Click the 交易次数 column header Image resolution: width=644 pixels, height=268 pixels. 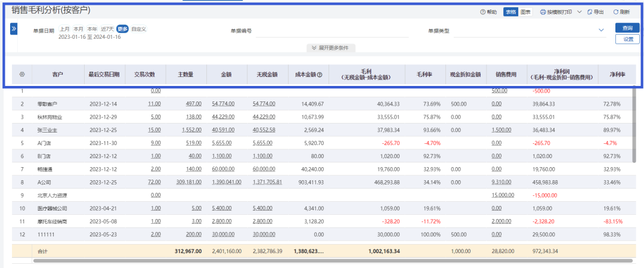pos(145,75)
